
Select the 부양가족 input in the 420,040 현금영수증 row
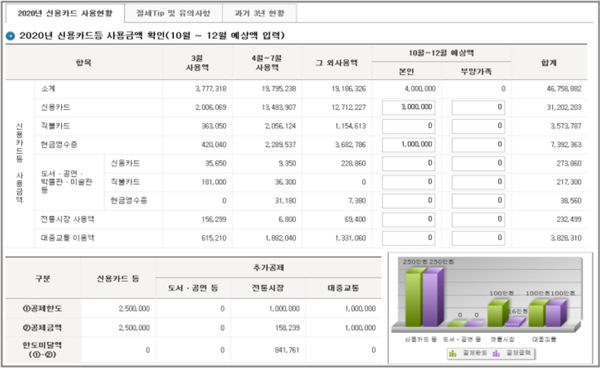(478, 145)
